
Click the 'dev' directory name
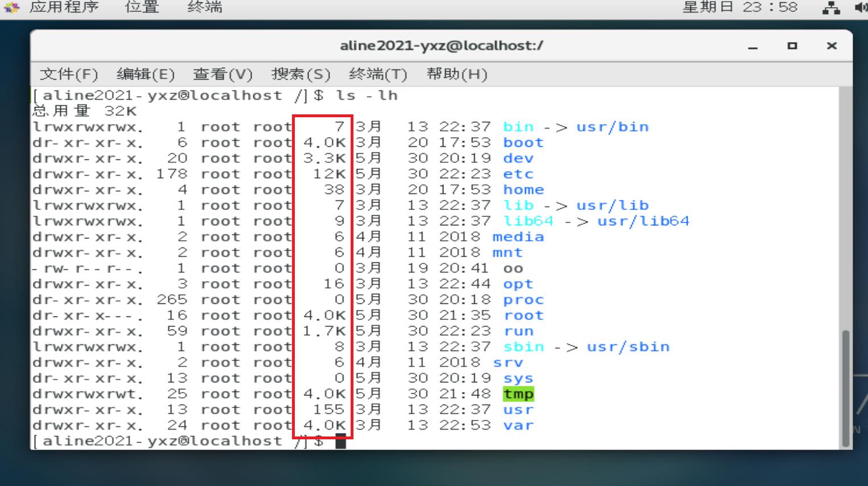pos(518,158)
